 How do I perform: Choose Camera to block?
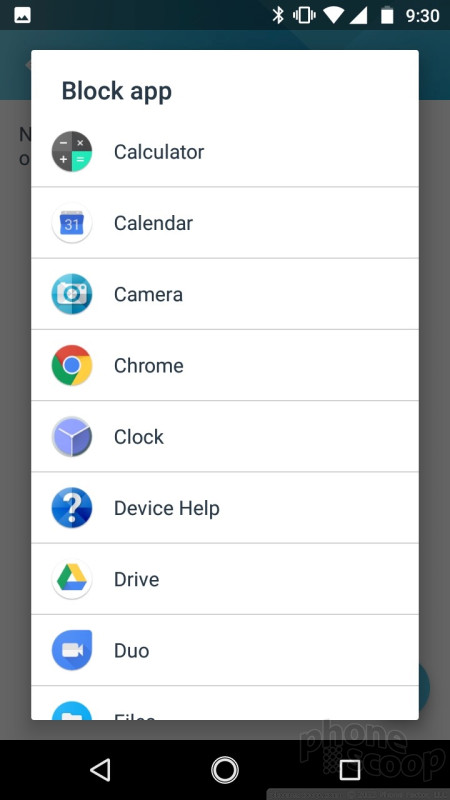point(225,294)
